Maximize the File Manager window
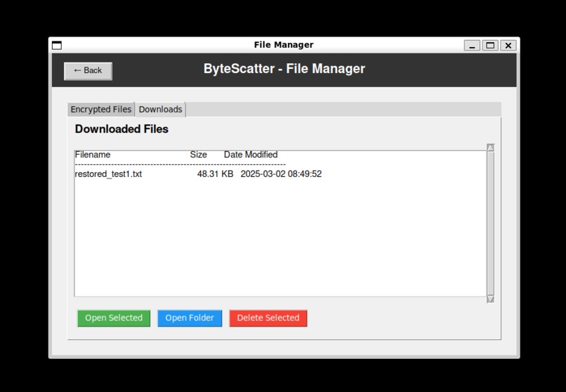The image size is (566, 392). tap(490, 46)
